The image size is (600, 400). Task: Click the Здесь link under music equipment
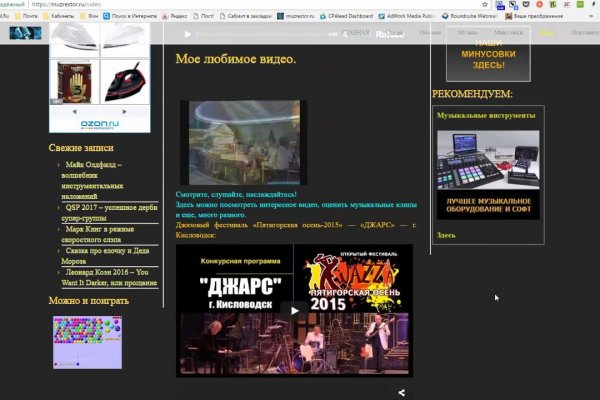[x=446, y=235]
